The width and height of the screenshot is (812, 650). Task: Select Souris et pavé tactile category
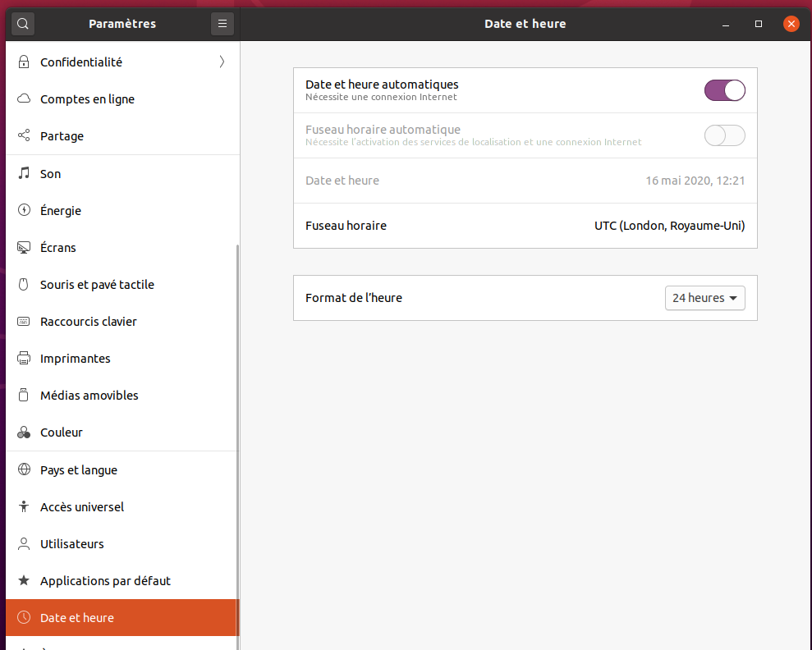(122, 285)
